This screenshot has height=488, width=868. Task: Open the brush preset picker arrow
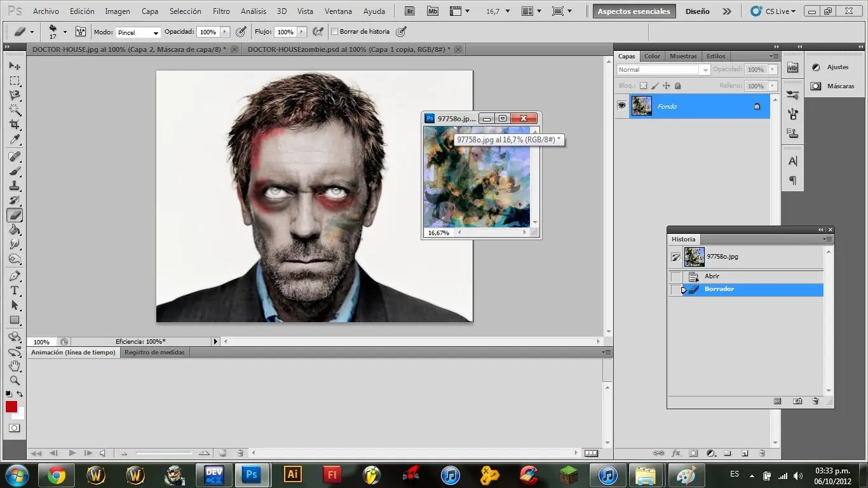coord(65,32)
